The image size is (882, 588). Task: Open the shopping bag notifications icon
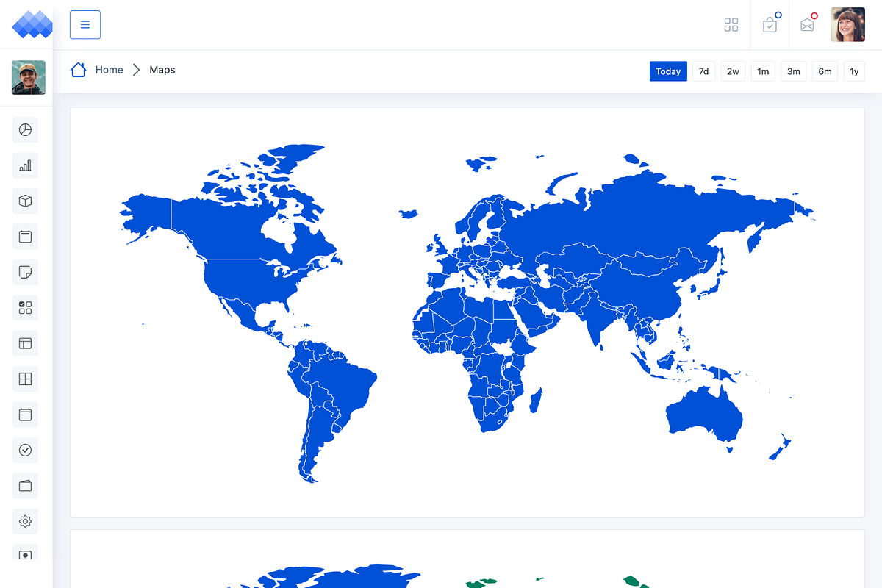click(770, 25)
